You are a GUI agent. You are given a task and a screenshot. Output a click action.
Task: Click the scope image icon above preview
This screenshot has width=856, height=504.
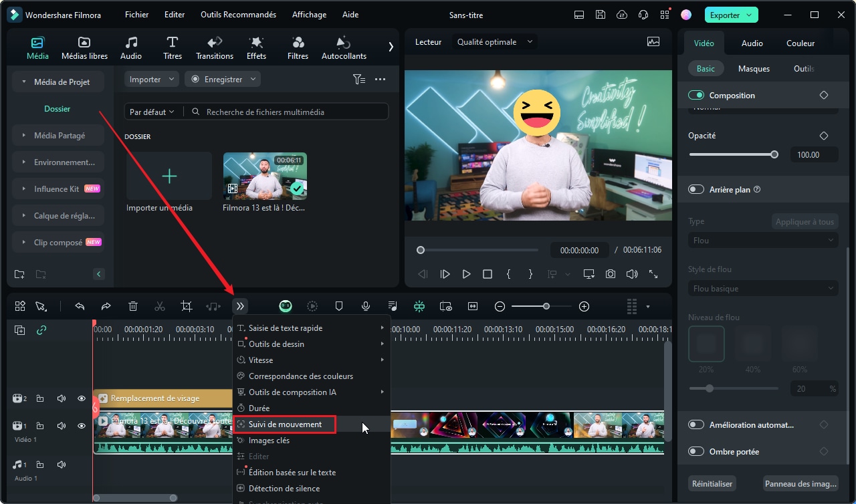[653, 41]
